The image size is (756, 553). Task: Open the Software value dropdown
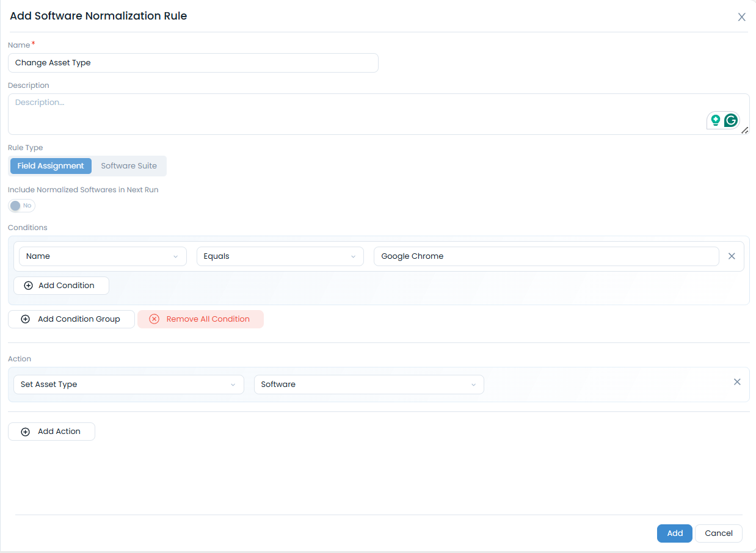[369, 385]
